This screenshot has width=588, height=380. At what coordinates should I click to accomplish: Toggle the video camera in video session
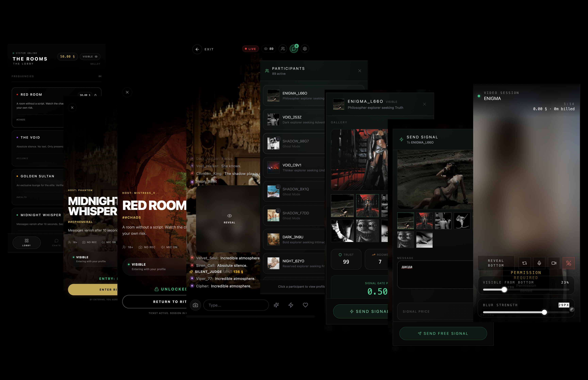[554, 263]
